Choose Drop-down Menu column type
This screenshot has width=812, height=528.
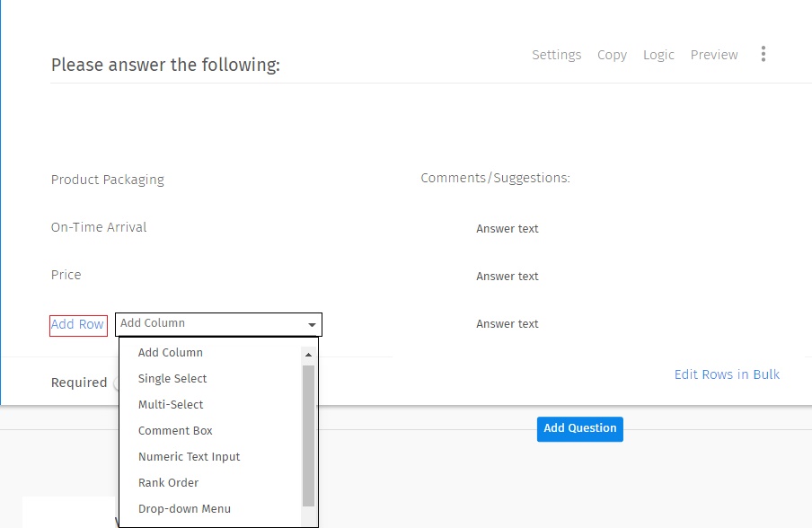(x=184, y=509)
